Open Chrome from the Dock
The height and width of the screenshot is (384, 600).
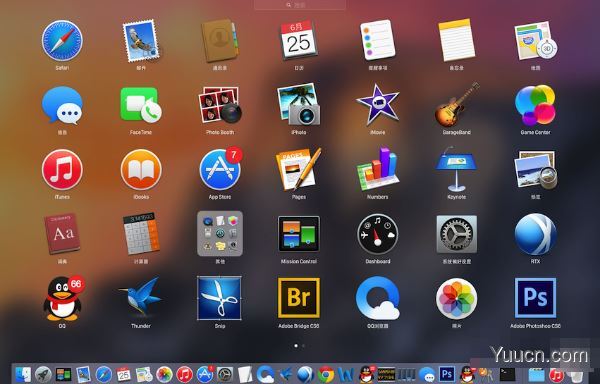point(326,374)
